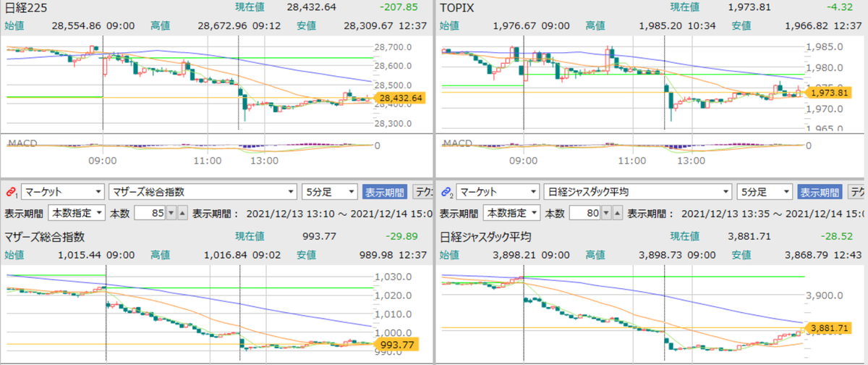Click the -28.52 change value for 日経ジャスダック平均

(x=835, y=236)
